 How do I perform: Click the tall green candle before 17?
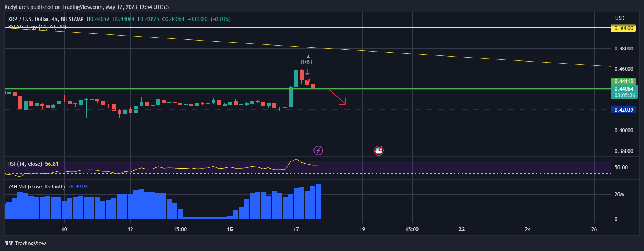pos(290,97)
